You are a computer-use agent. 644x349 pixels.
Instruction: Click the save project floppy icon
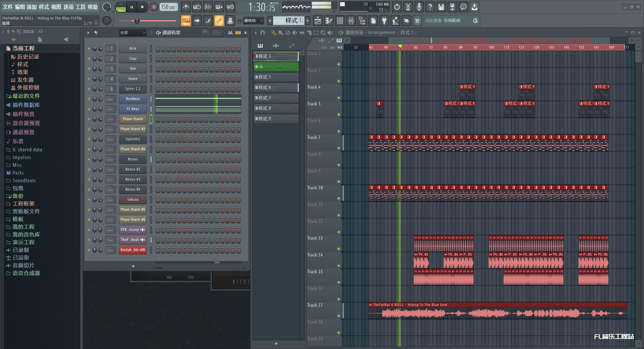(441, 7)
